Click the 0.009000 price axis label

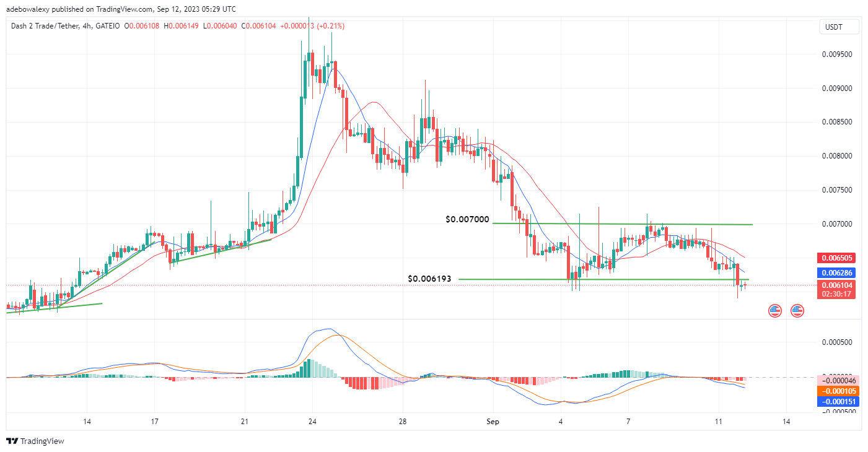tap(836, 89)
